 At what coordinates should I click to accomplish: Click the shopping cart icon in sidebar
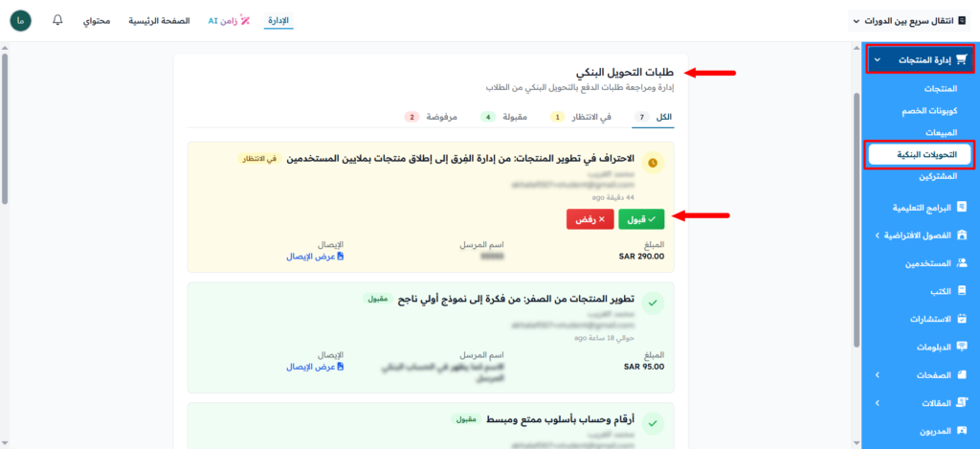click(962, 59)
